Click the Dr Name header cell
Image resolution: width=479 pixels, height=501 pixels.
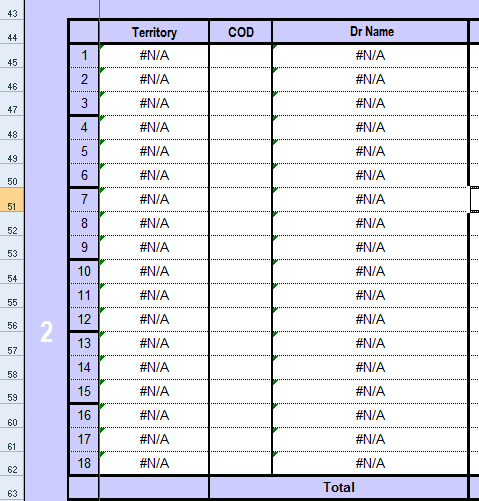370,32
